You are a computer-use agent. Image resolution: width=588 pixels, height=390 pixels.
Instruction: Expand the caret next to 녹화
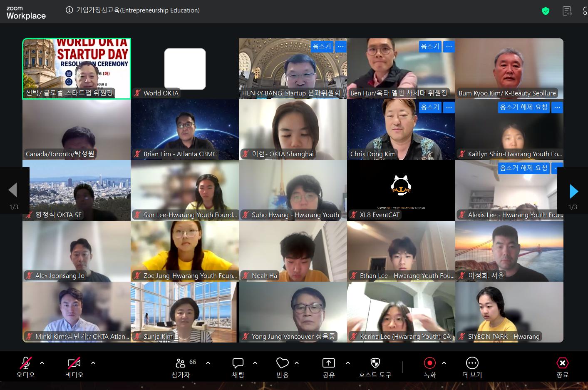[444, 363]
